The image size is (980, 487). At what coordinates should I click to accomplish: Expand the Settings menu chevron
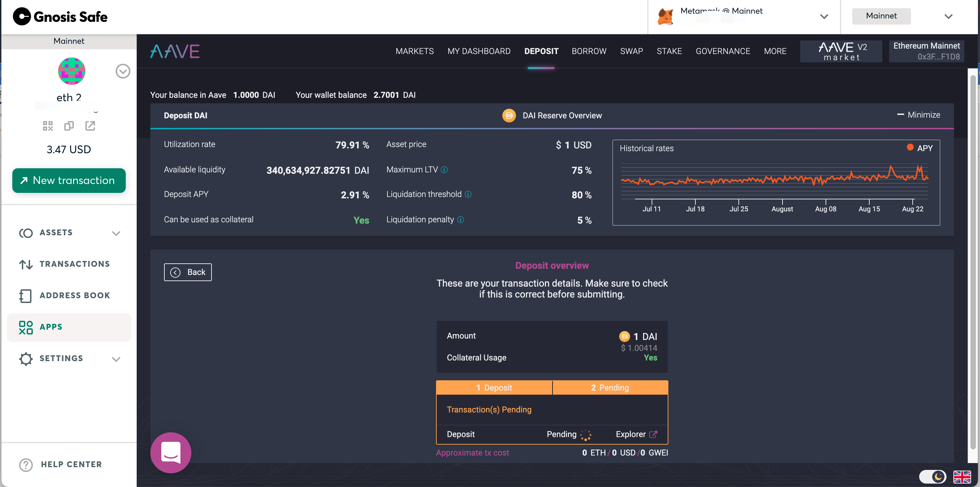(117, 359)
